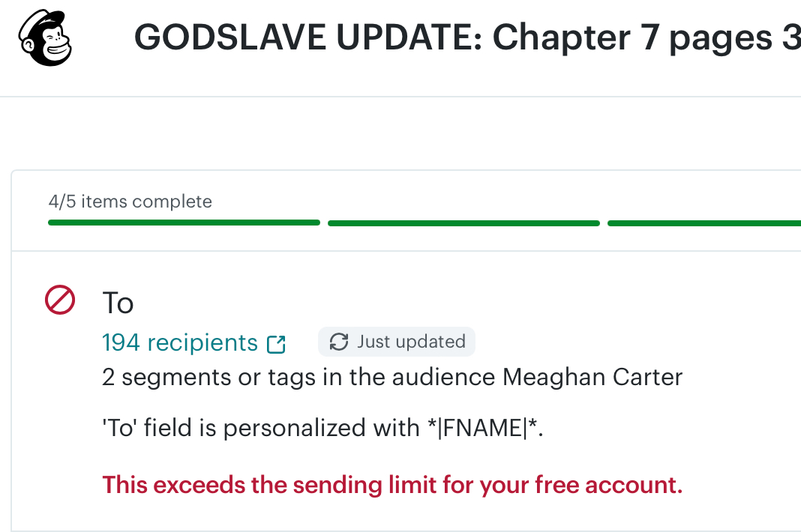Click the Meaghan Carter audience name
801x532 pixels.
tap(592, 377)
